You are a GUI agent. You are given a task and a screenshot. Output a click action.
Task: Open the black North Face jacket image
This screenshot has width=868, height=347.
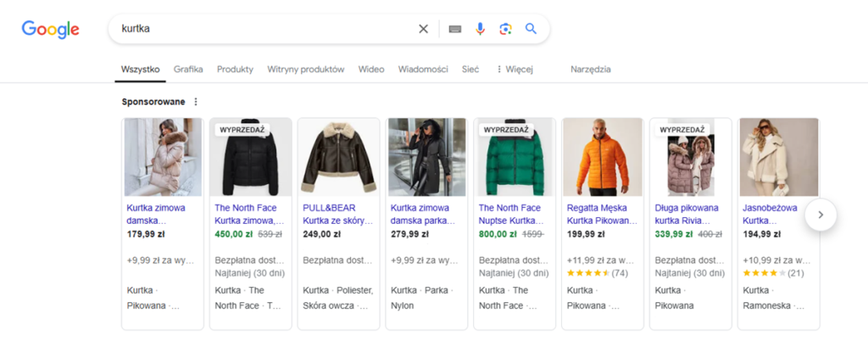coord(251,157)
